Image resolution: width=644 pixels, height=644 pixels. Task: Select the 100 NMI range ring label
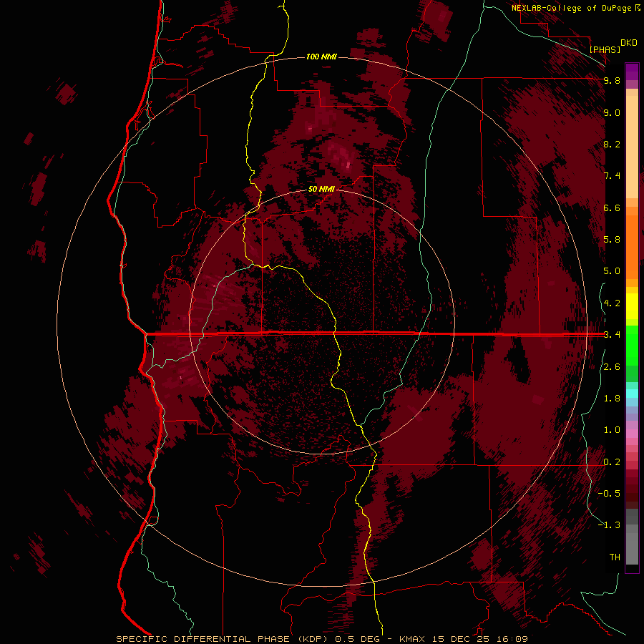click(321, 57)
